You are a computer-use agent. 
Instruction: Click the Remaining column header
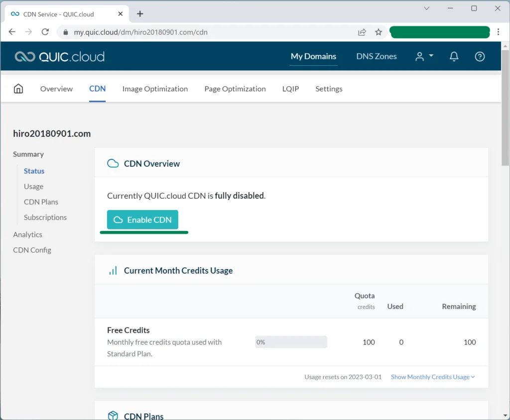(459, 307)
